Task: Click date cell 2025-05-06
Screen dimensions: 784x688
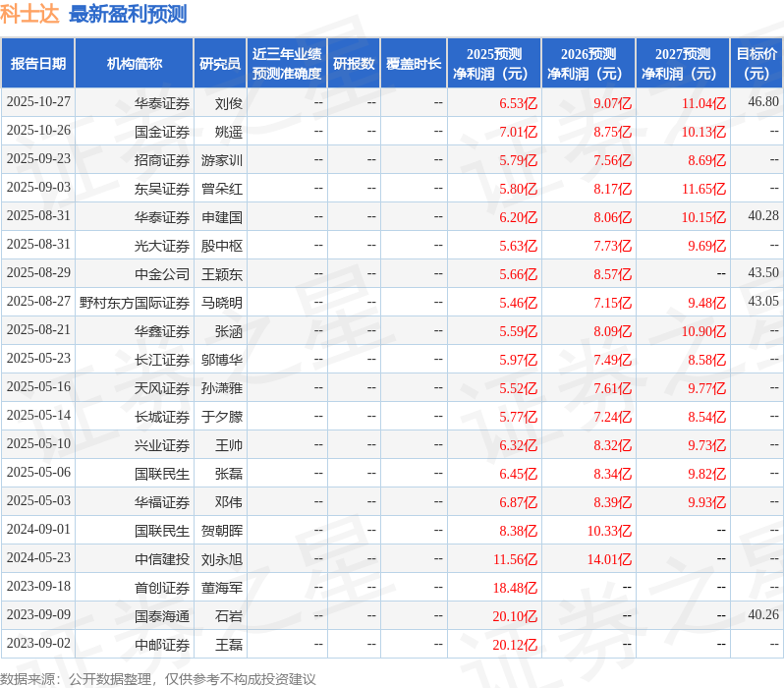Action: coord(38,473)
